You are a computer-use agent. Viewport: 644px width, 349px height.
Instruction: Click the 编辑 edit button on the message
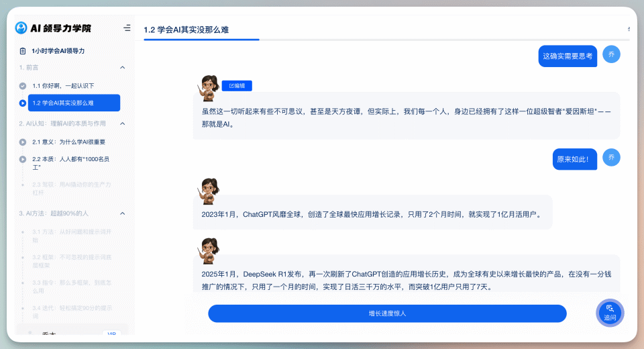click(237, 85)
